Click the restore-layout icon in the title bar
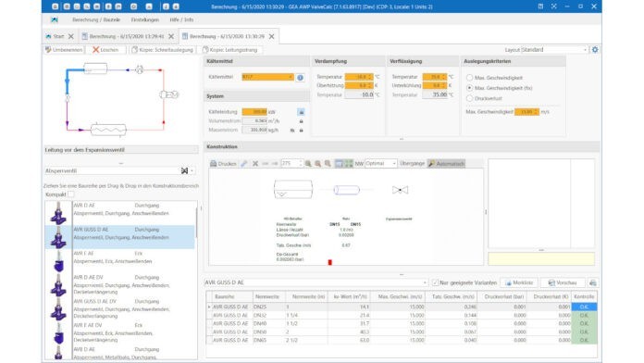 540,6
